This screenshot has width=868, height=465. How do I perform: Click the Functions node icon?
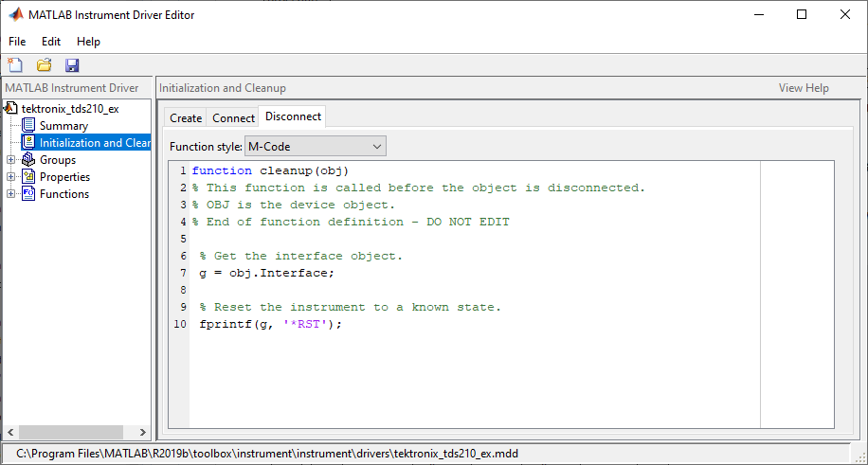[x=29, y=193]
